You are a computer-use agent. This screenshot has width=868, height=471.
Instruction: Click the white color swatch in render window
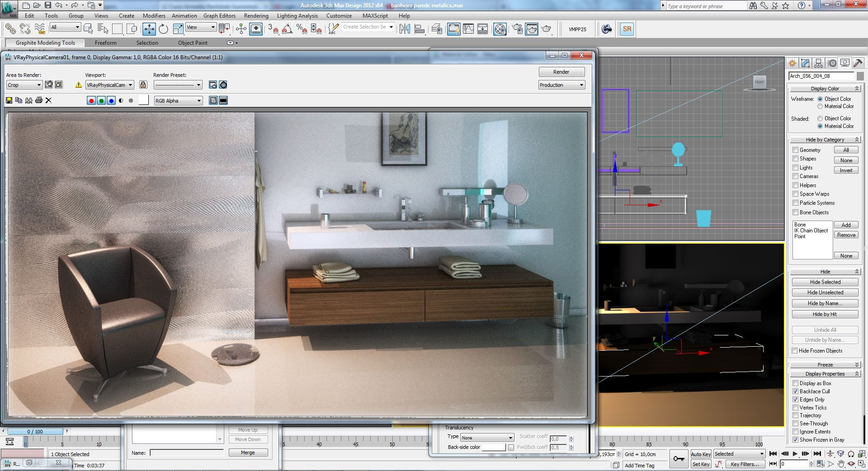point(143,100)
